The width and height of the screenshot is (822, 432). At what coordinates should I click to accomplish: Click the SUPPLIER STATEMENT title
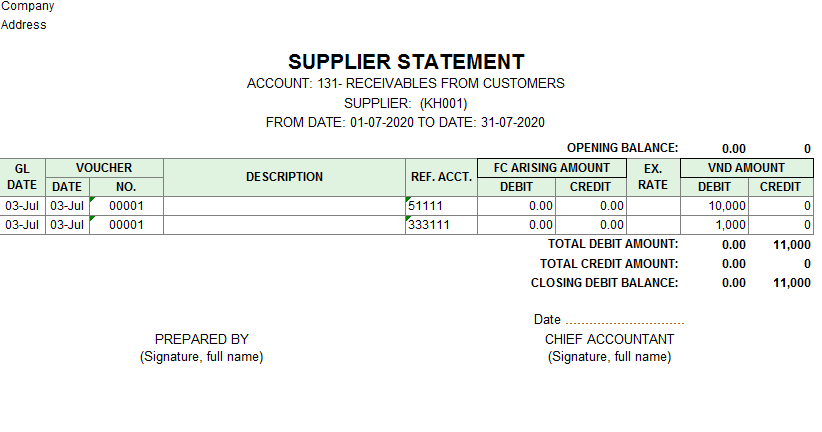[x=406, y=61]
